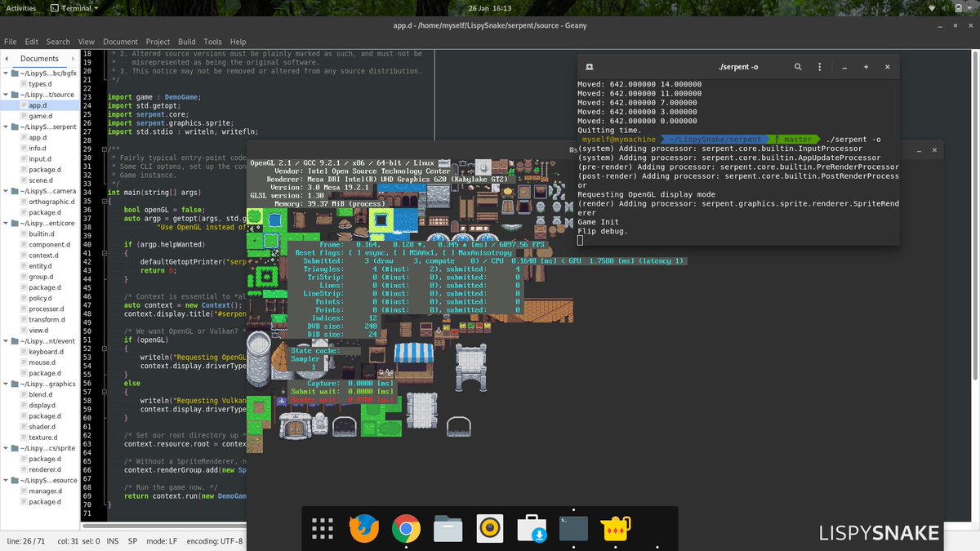
Task: Collapse the ~/LispyS...serpent folder node
Action: click(x=7, y=127)
